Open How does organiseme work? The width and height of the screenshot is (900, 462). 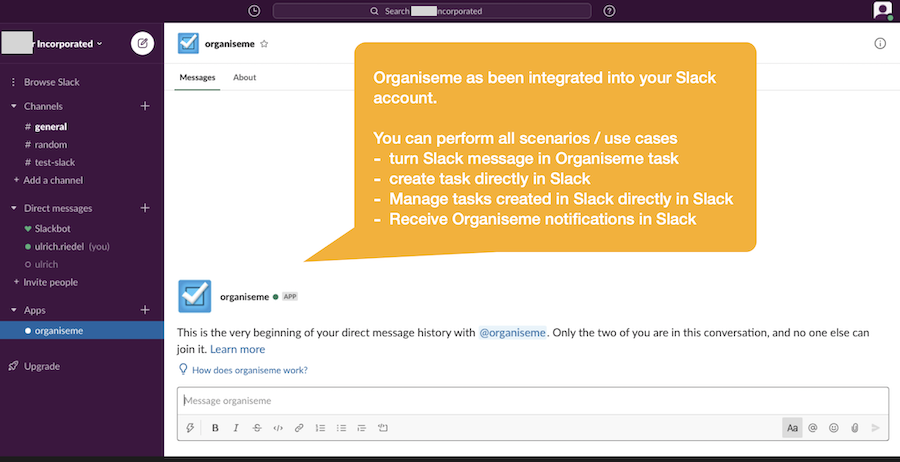tap(250, 370)
